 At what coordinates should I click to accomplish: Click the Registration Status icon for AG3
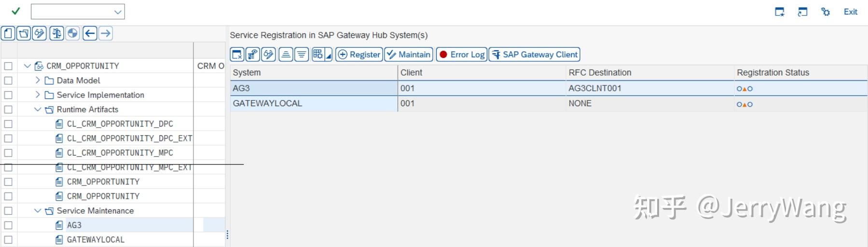coord(744,89)
